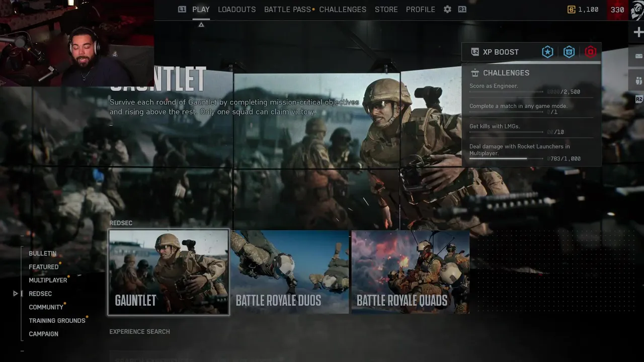Click the REDSEC heading above the mode cards

[121, 223]
